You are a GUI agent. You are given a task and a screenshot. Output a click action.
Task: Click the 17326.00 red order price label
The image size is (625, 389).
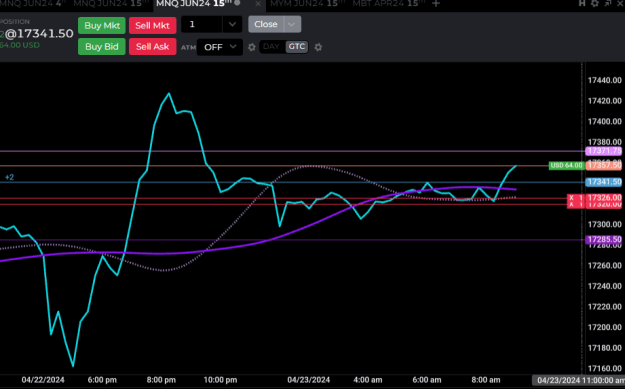[x=605, y=197]
